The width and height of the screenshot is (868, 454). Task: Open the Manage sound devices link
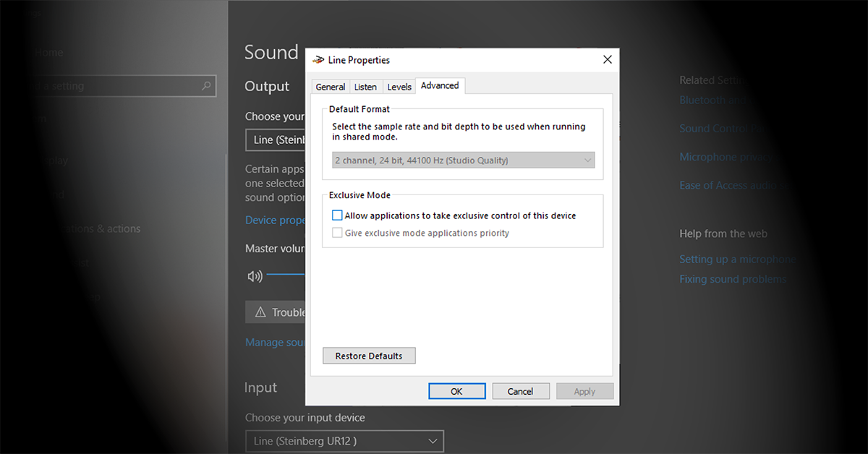tap(276, 342)
